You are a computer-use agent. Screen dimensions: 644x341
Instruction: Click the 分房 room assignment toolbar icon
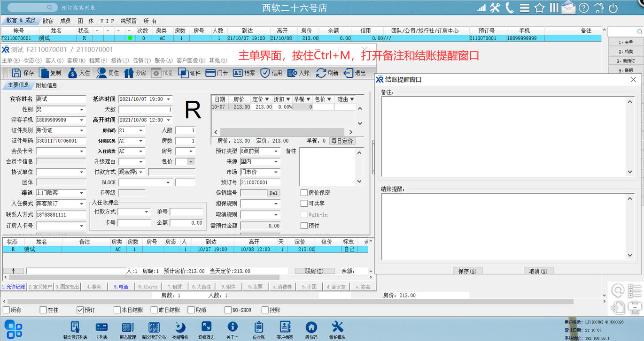pyautogui.click(x=129, y=73)
